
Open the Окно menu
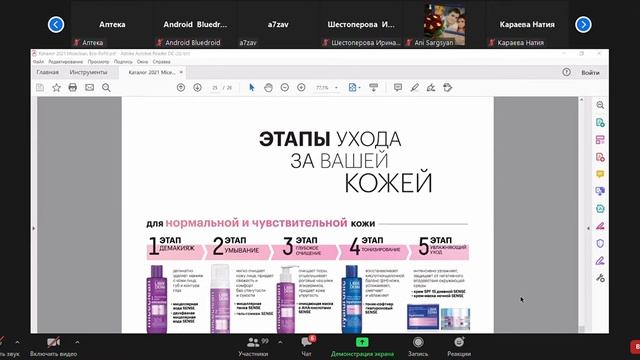click(142, 62)
